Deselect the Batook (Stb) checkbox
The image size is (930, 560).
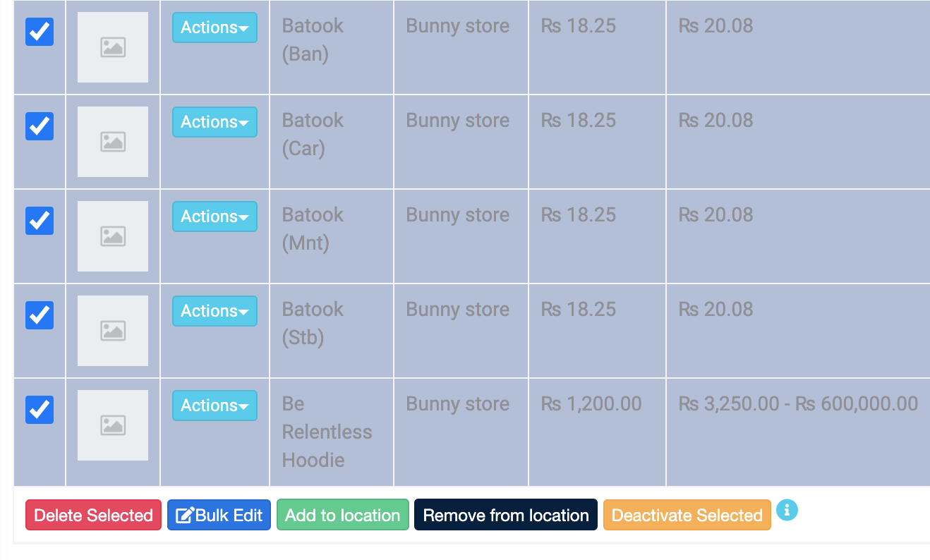(40, 315)
